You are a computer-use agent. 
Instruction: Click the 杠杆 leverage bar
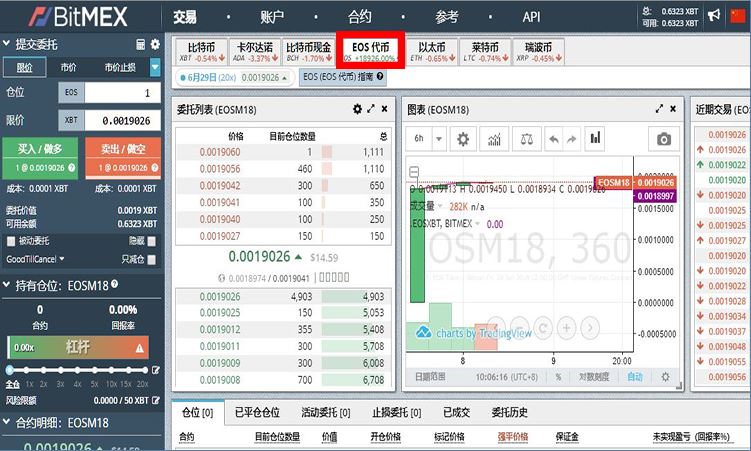pos(78,347)
